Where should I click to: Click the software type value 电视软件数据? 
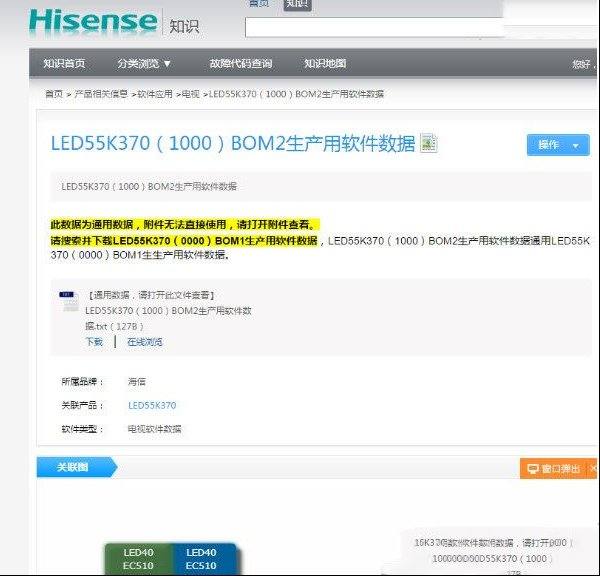[x=155, y=429]
